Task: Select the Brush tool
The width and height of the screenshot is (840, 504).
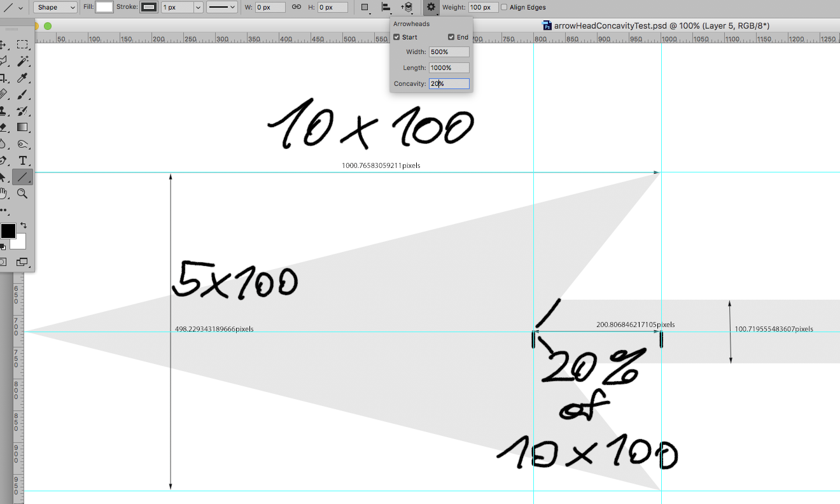Action: 22,95
